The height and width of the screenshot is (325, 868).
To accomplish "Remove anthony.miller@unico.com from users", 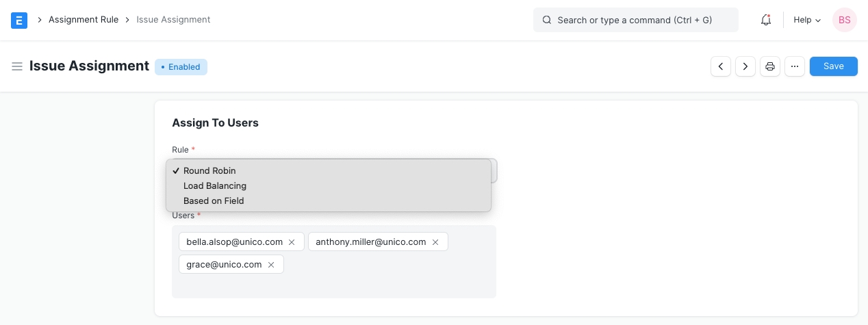I will [435, 242].
